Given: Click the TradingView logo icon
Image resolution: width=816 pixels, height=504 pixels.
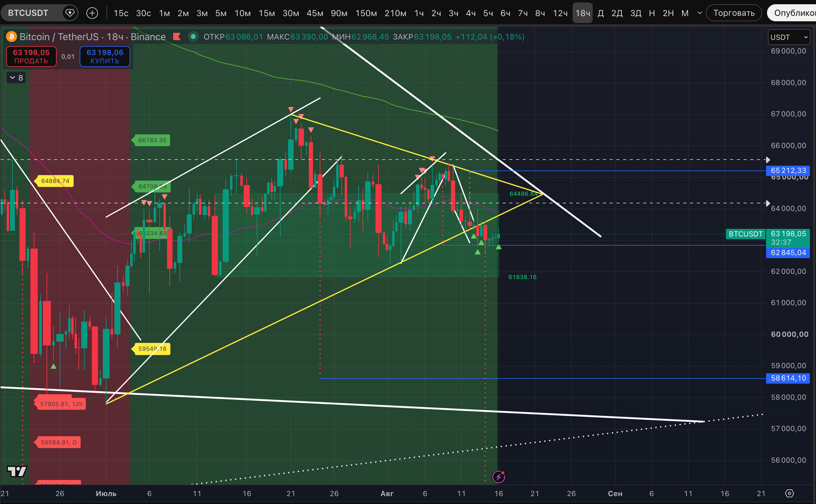Looking at the screenshot, I should 17,472.
